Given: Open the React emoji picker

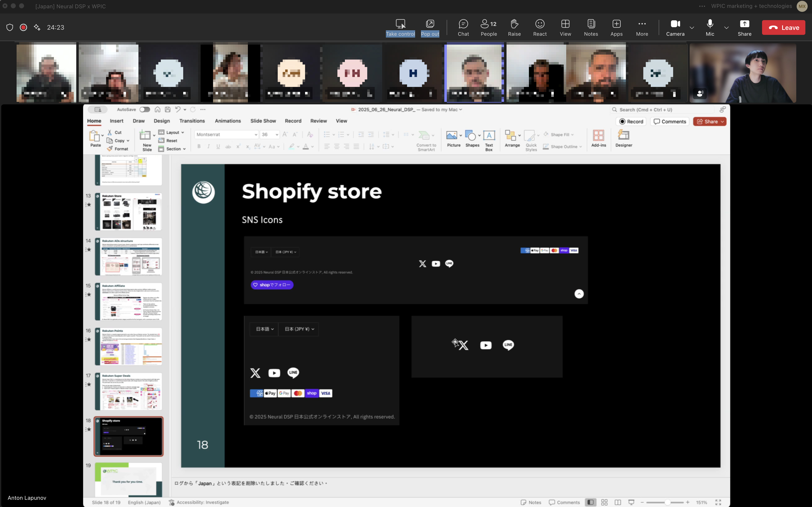Looking at the screenshot, I should coord(540,28).
